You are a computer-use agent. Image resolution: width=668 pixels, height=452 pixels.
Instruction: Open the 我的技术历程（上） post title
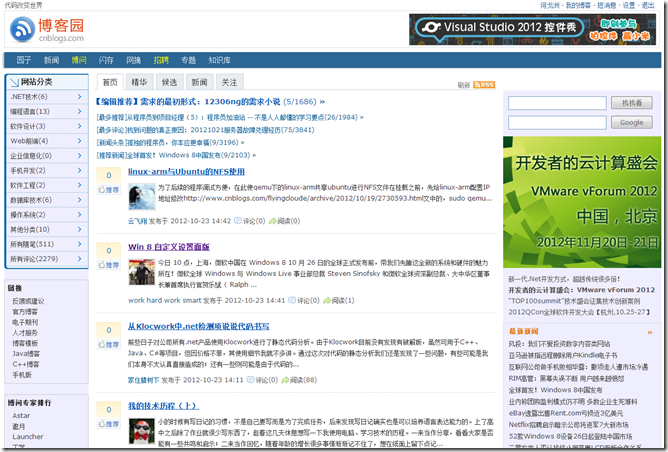click(x=163, y=406)
